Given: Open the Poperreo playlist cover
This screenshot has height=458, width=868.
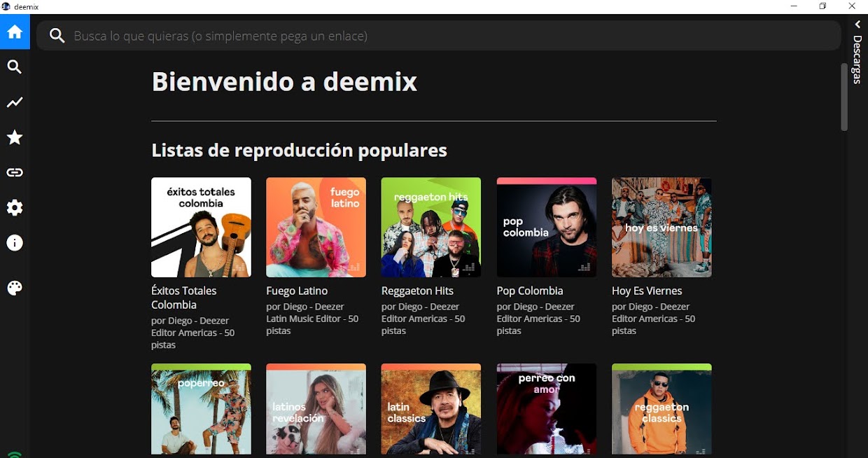Looking at the screenshot, I should pyautogui.click(x=201, y=410).
